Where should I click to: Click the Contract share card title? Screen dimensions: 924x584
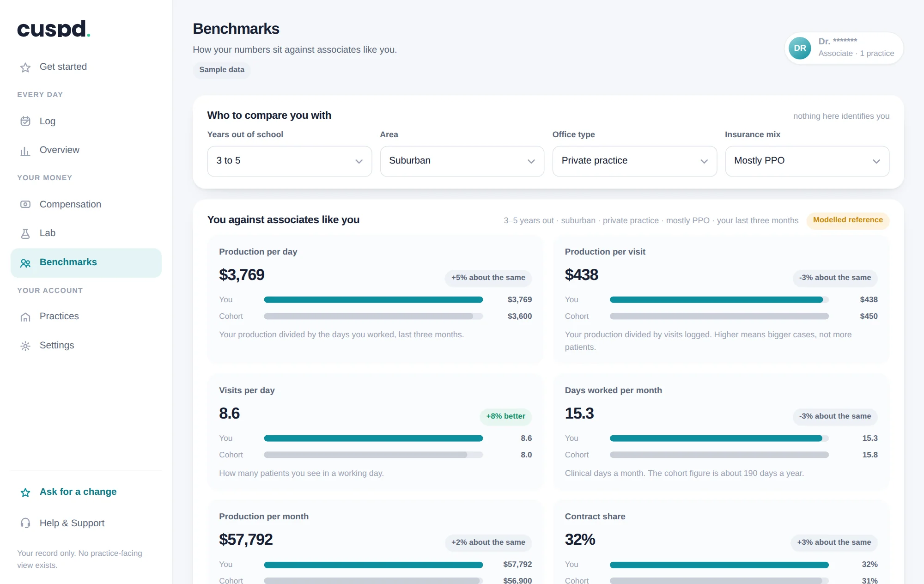595,517
